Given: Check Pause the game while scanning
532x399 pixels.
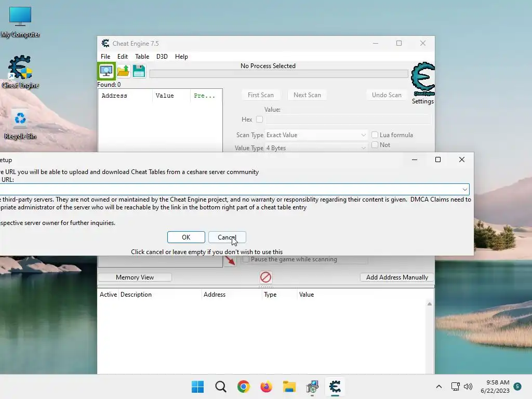Looking at the screenshot, I should (246, 259).
